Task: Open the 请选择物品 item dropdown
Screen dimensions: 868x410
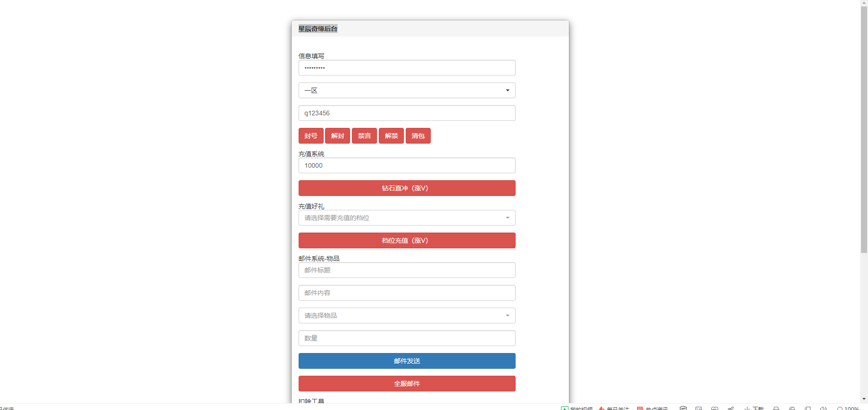Action: pos(407,315)
